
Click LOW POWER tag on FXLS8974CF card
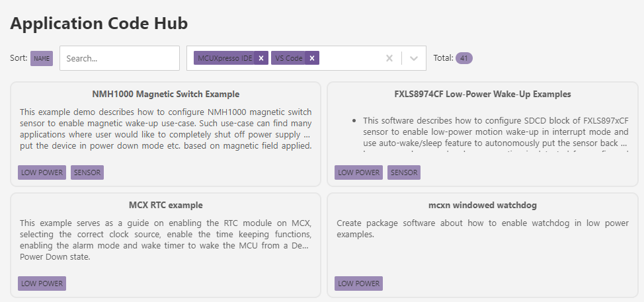tap(359, 172)
